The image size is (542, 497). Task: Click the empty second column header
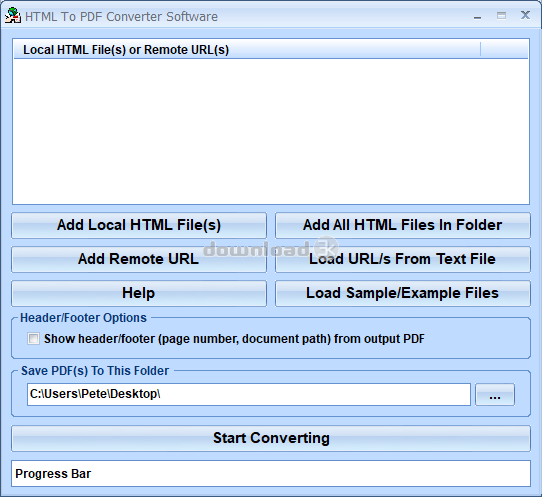504,50
